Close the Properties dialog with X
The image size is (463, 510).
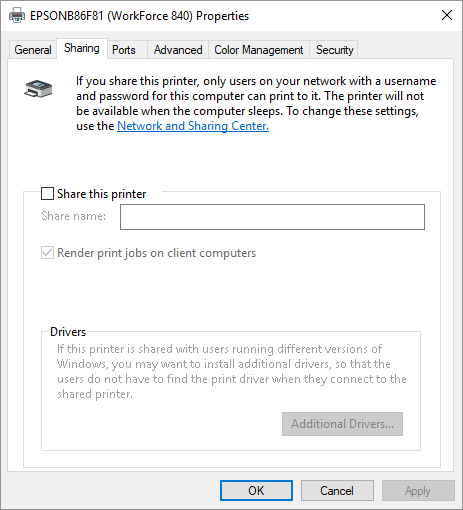click(447, 15)
